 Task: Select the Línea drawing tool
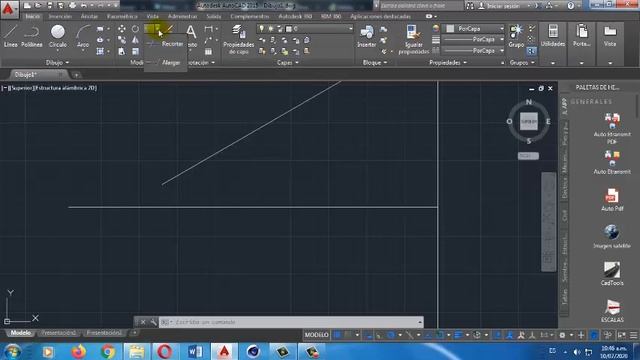point(11,36)
